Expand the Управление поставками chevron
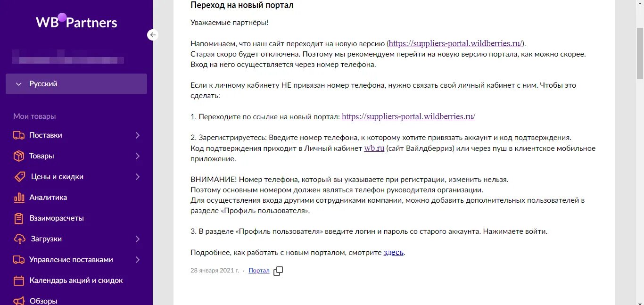 coord(138,260)
